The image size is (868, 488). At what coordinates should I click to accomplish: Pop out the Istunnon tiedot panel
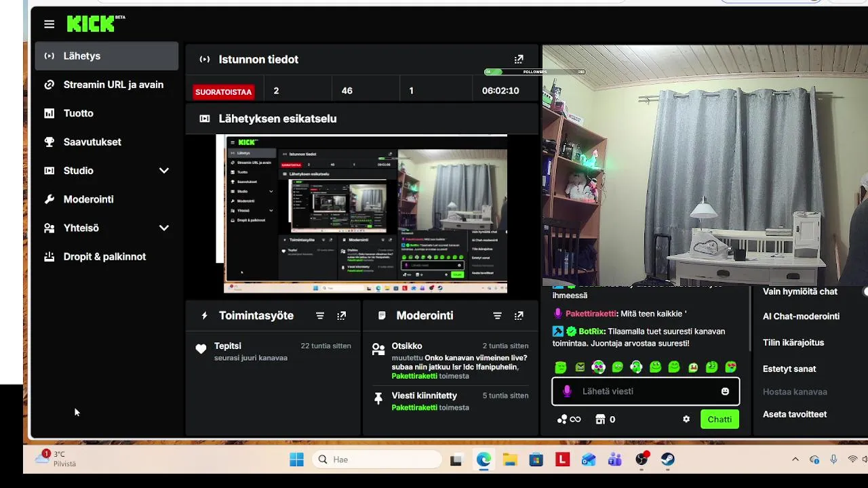click(519, 60)
